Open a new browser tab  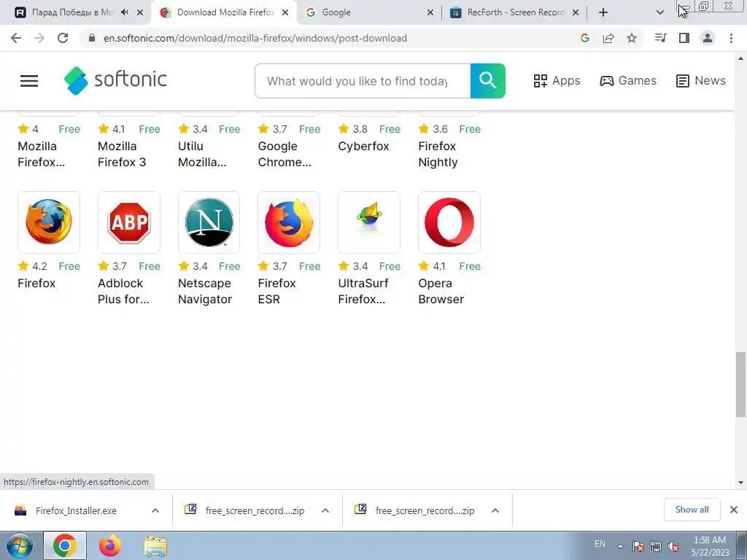603,12
